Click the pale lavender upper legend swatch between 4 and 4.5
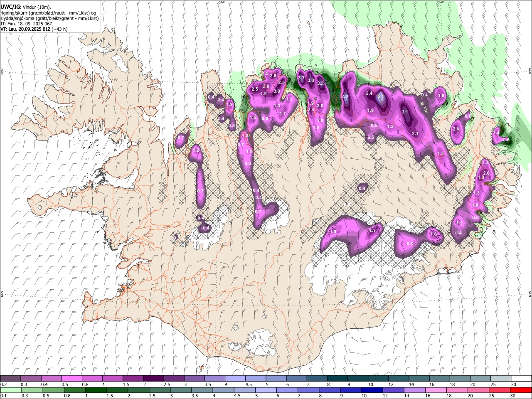Image resolution: width=532 pixels, height=399 pixels. coord(235,379)
